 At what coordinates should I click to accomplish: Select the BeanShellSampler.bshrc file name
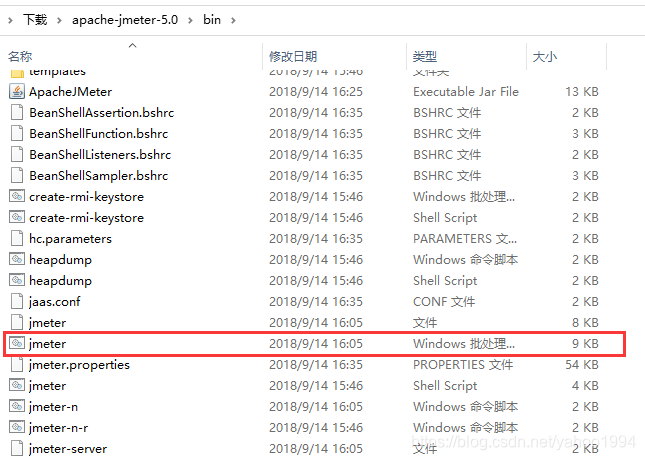point(99,175)
